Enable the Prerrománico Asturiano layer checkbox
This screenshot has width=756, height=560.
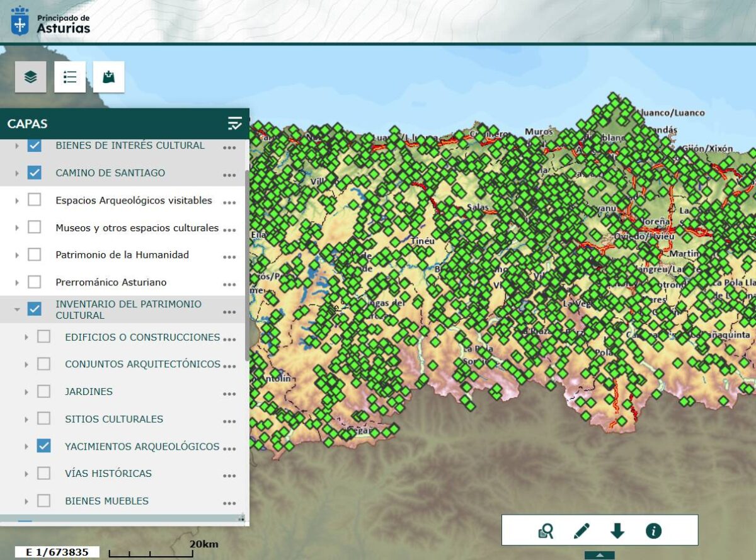tap(35, 282)
